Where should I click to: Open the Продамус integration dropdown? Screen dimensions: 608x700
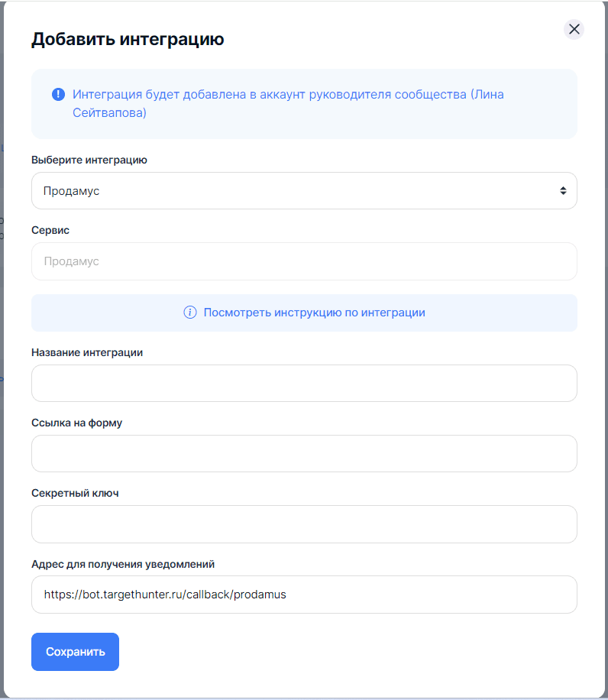point(303,190)
